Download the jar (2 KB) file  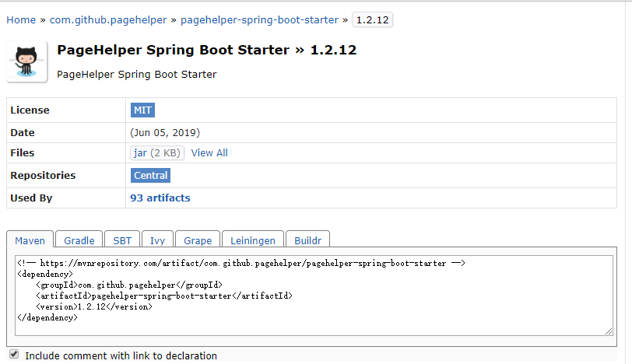click(x=157, y=153)
